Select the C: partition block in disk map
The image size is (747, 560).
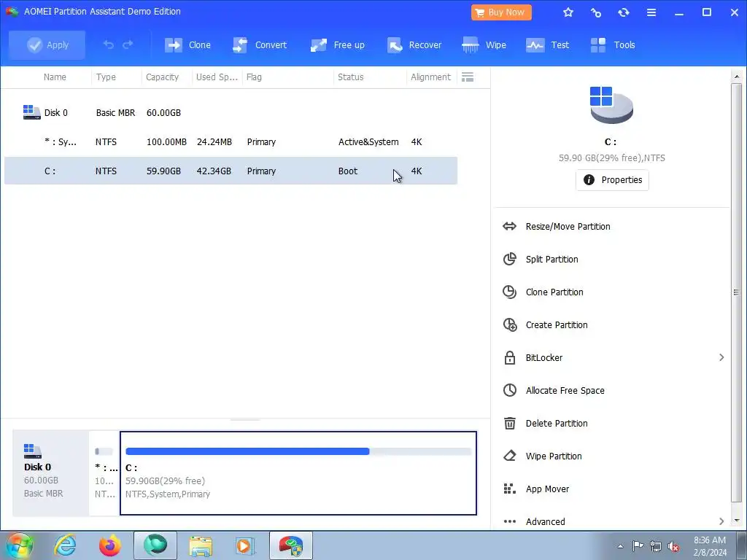coord(298,472)
